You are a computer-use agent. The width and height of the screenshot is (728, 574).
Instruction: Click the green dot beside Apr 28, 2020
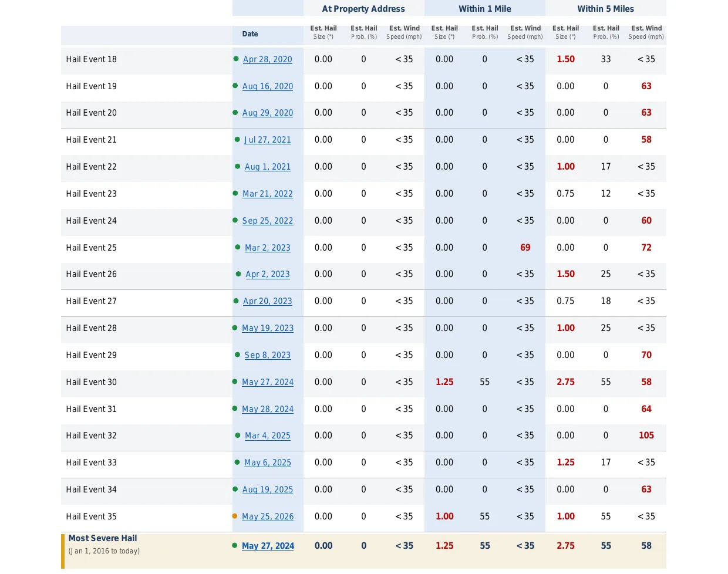click(236, 59)
